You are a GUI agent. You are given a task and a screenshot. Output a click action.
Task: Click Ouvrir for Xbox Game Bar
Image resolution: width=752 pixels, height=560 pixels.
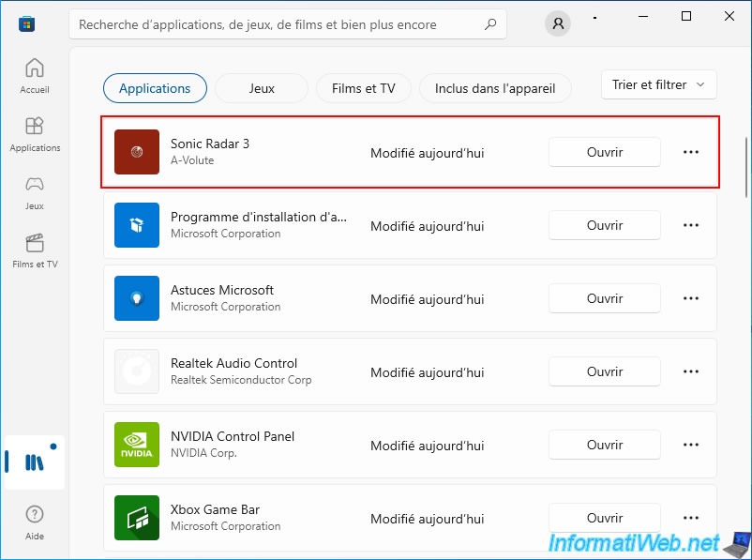click(604, 518)
